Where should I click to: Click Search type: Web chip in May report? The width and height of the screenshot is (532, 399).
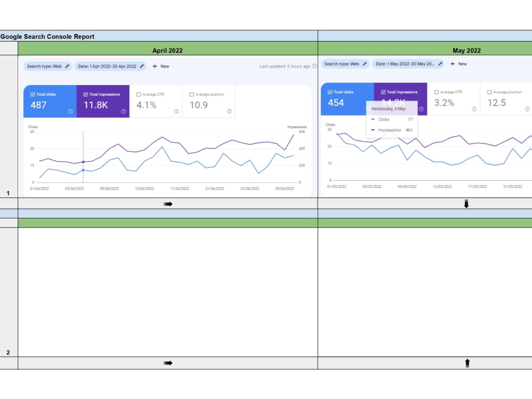pos(345,64)
